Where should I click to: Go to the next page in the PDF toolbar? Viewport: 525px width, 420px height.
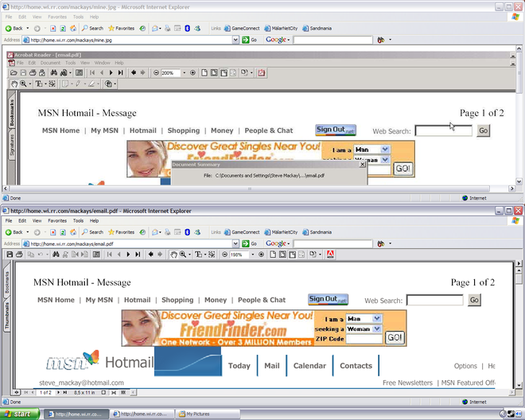pos(128,255)
